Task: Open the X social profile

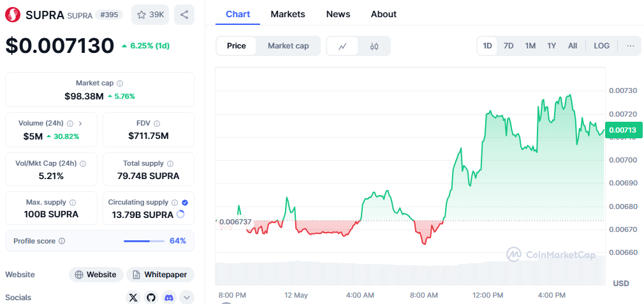Action: coord(133,298)
